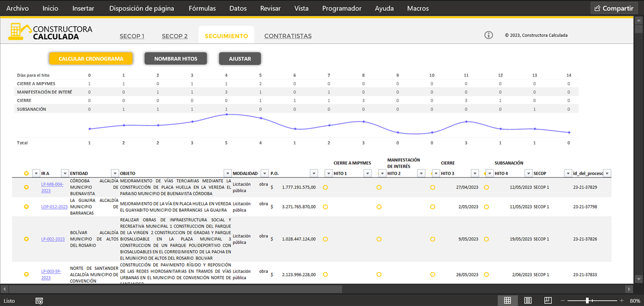Switch to Page Layout view in the status bar
Image resolution: width=644 pixels, height=306 pixels.
point(528,301)
